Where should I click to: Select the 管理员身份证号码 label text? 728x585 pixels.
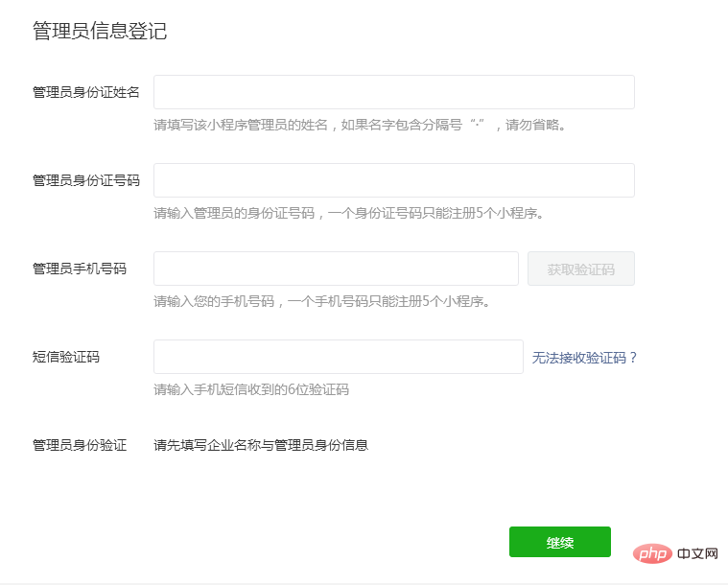(x=86, y=180)
